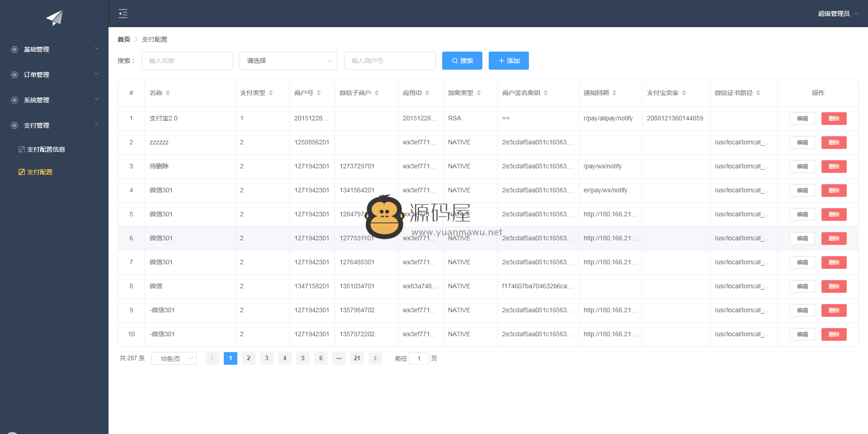Screen dimensions: 868x434
Task: Select cell /pay/wx/notify in row 3
Action: [x=603, y=166]
